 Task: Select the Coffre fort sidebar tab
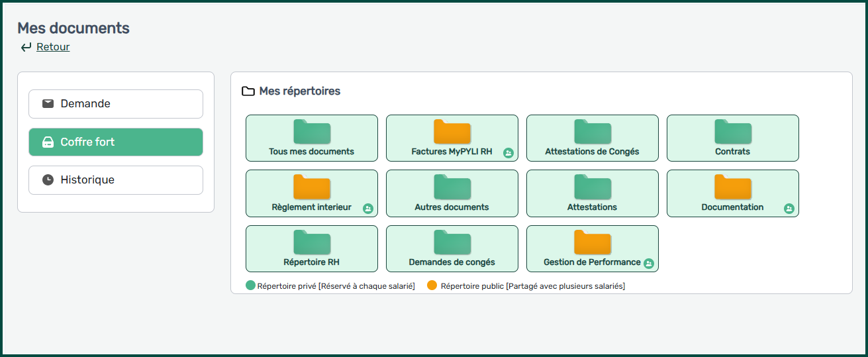click(116, 142)
